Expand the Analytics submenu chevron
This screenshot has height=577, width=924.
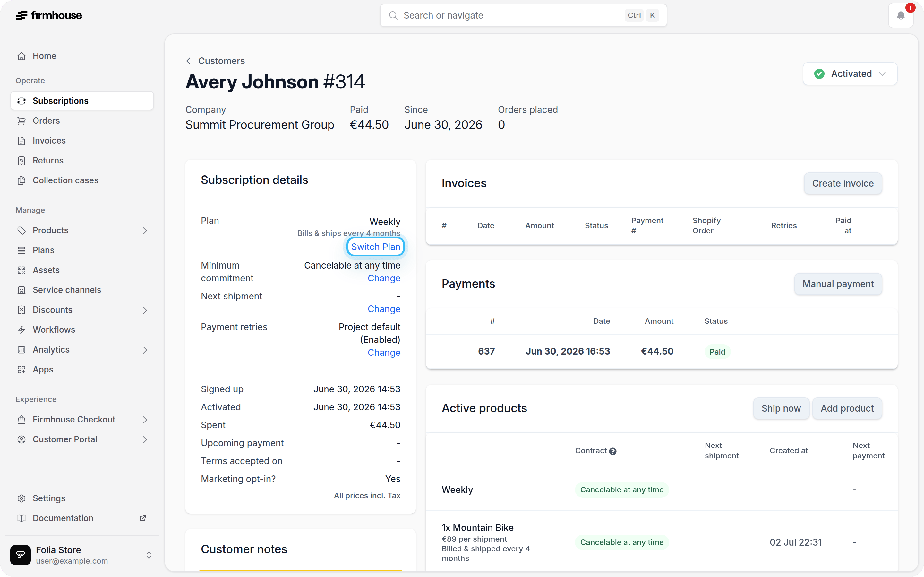tap(145, 349)
